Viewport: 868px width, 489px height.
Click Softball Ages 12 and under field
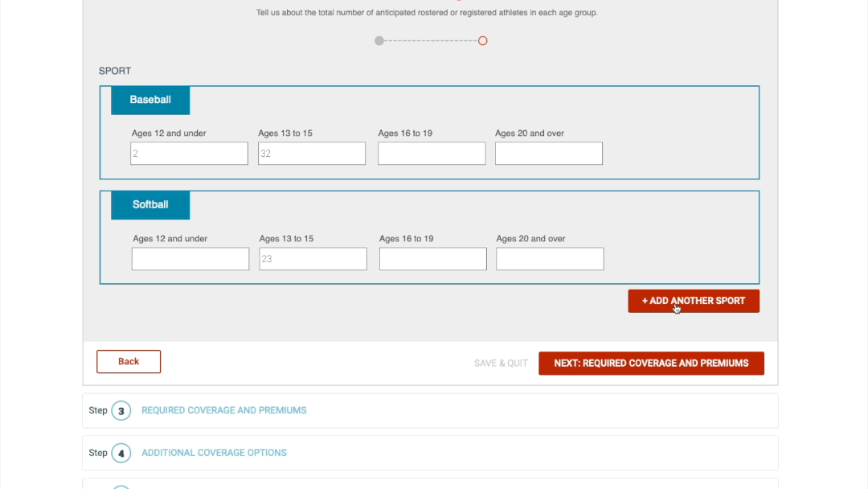(190, 259)
